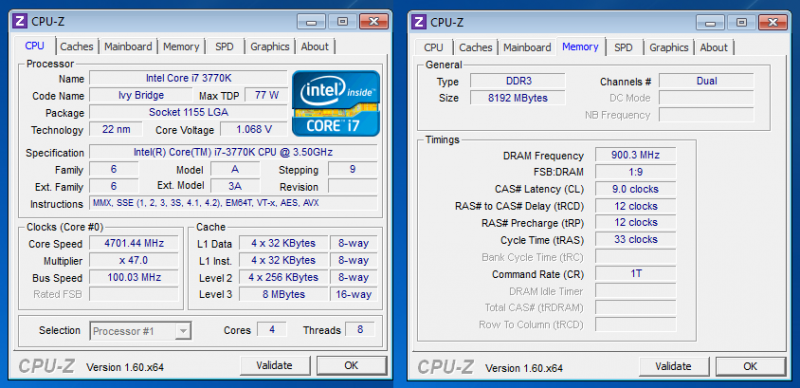Screen dimensions: 800x388
Task: Open the Graphics tab in right window
Action: click(669, 47)
